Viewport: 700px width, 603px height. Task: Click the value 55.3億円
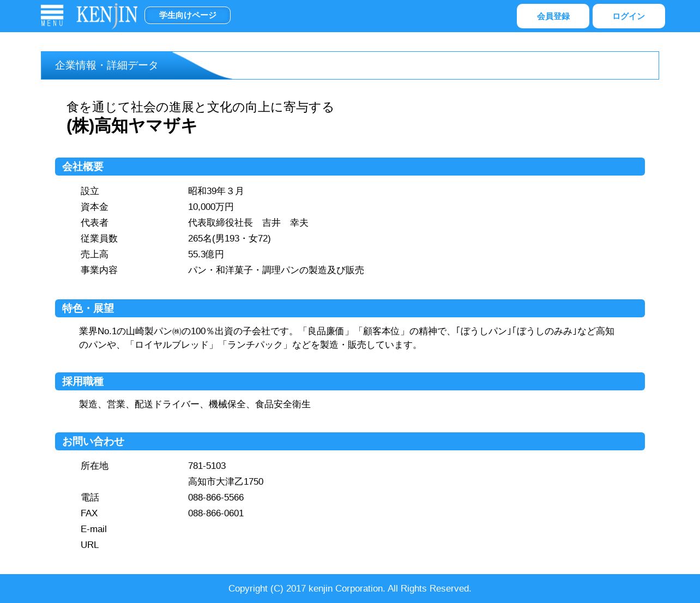206,255
